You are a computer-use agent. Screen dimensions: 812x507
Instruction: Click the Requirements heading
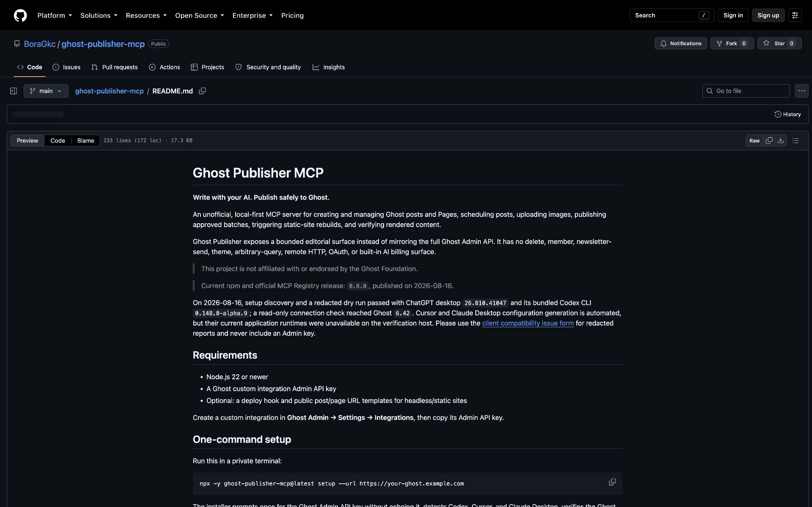click(225, 355)
